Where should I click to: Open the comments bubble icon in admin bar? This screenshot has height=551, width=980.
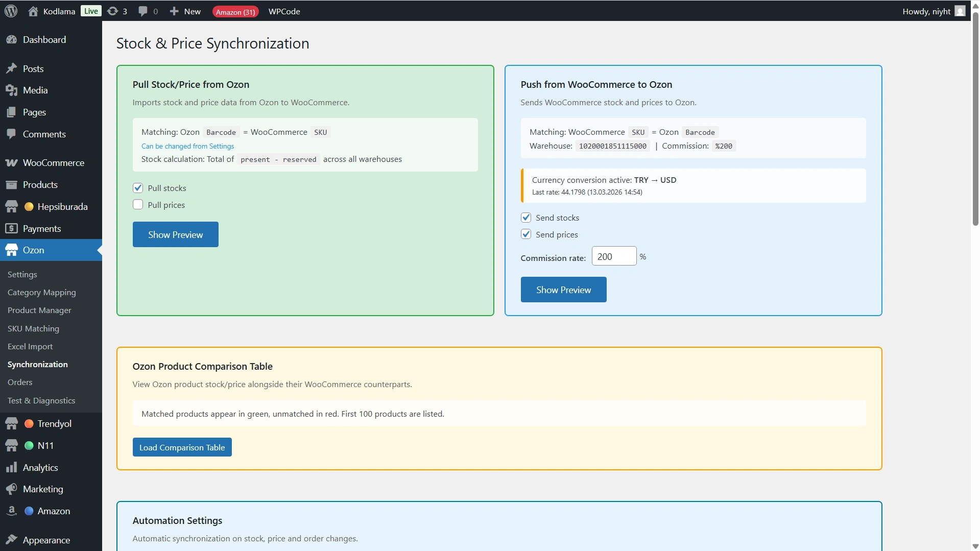pyautogui.click(x=143, y=11)
